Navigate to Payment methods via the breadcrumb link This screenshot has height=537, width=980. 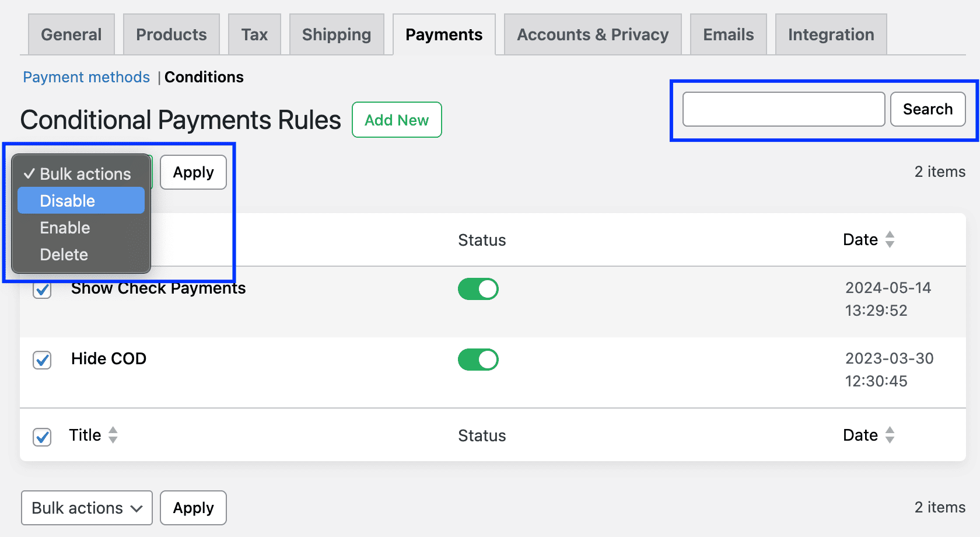pyautogui.click(x=86, y=76)
